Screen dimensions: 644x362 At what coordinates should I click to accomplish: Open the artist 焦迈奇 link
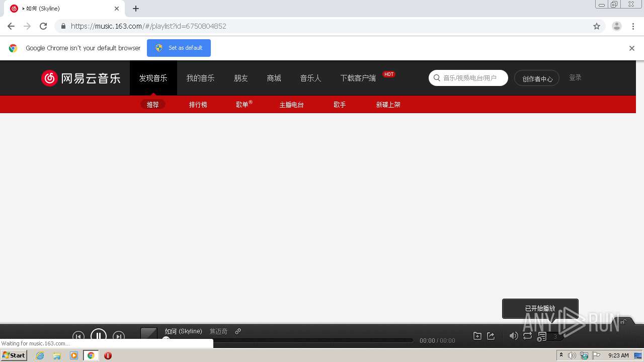[219, 331]
